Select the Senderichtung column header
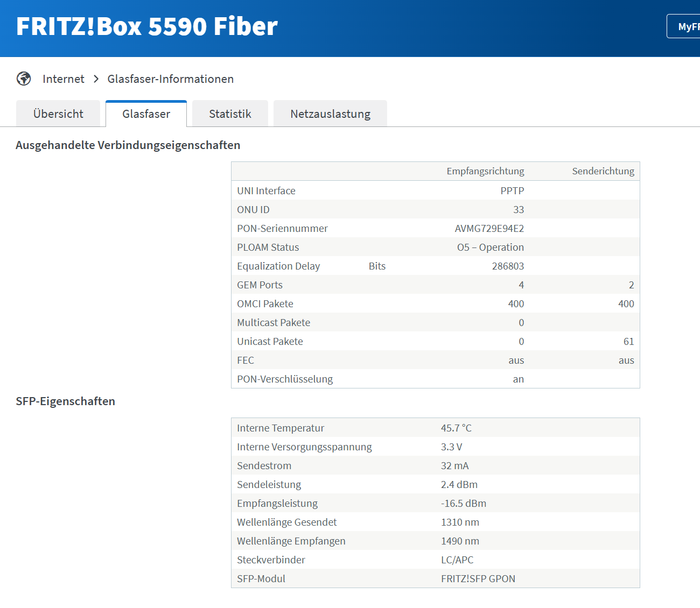This screenshot has width=700, height=608. point(603,171)
